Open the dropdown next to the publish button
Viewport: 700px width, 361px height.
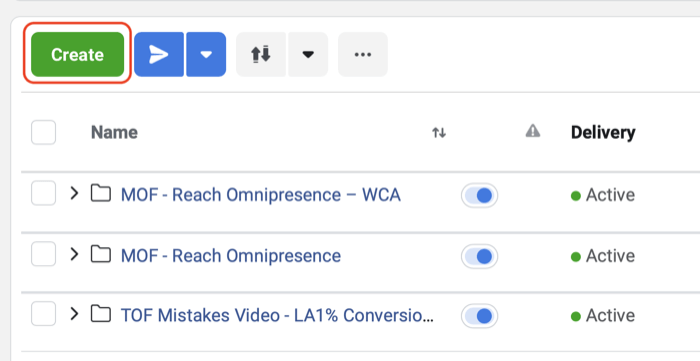[206, 54]
